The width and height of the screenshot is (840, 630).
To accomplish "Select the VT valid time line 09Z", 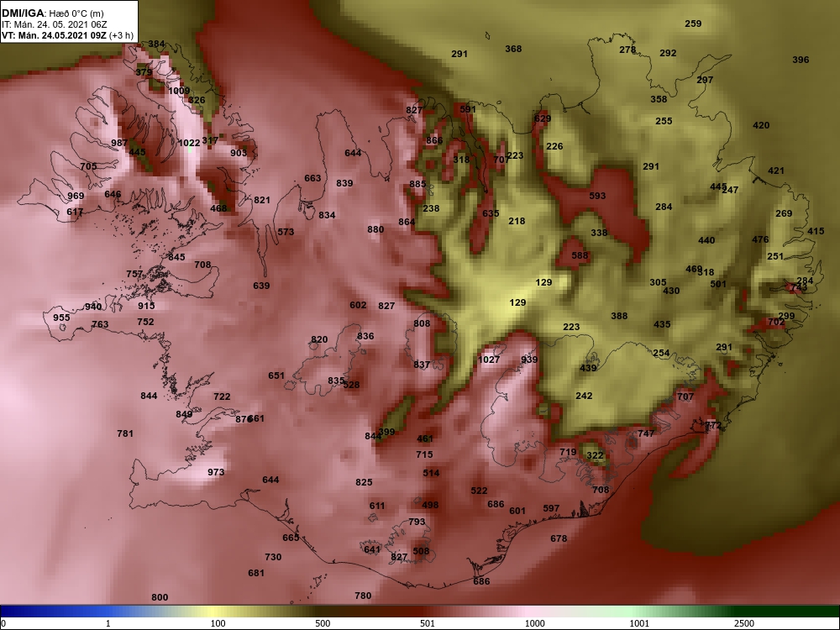I will click(67, 36).
